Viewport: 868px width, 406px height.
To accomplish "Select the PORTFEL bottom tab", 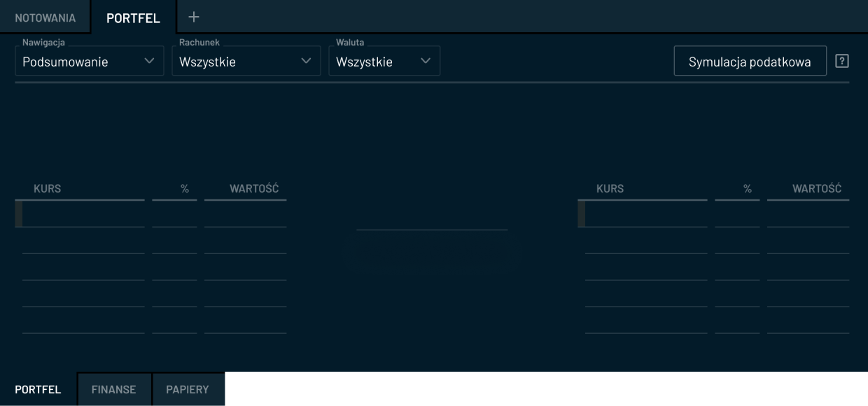I will [38, 389].
